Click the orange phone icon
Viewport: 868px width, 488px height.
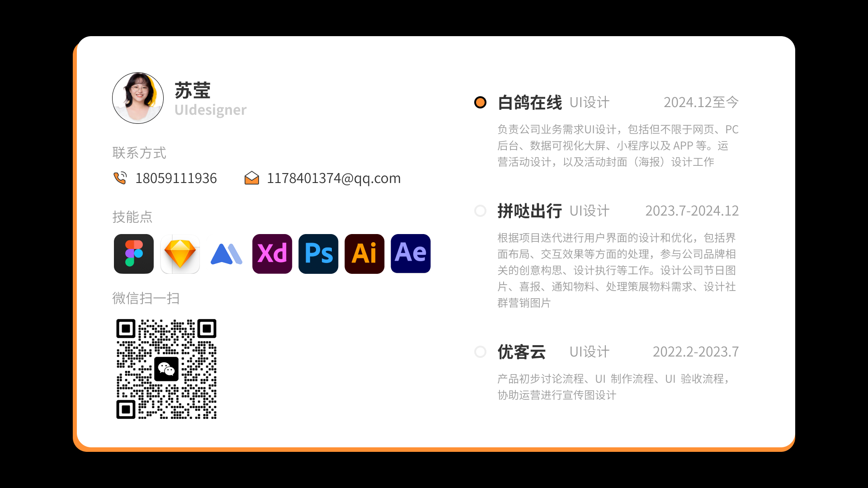tap(120, 178)
